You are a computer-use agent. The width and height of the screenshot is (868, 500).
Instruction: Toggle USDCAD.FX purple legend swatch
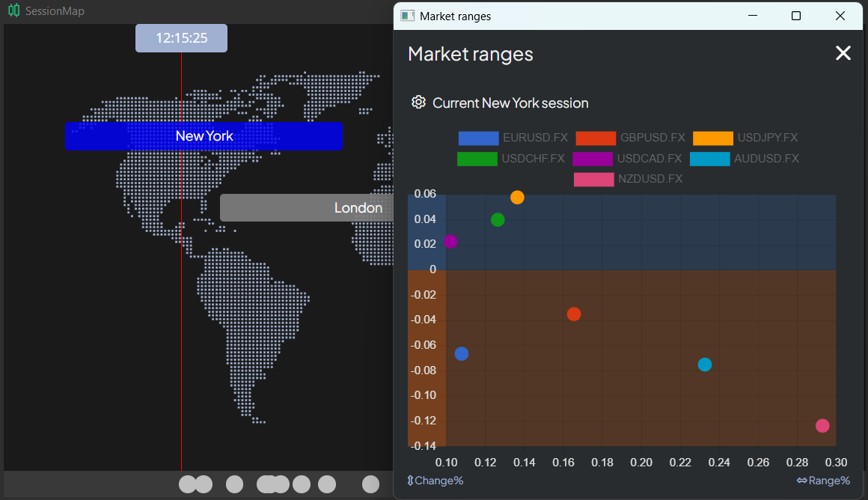tap(593, 159)
